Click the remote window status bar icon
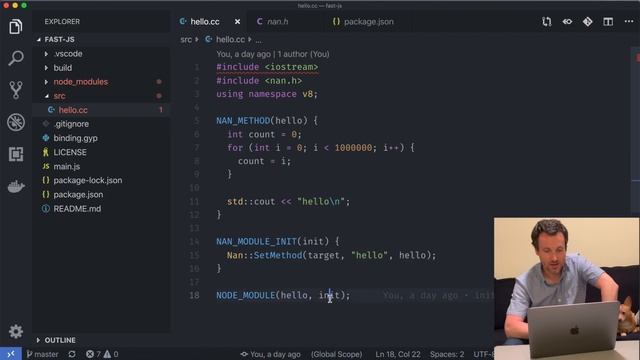This screenshot has width=640, height=360. coord(11,354)
